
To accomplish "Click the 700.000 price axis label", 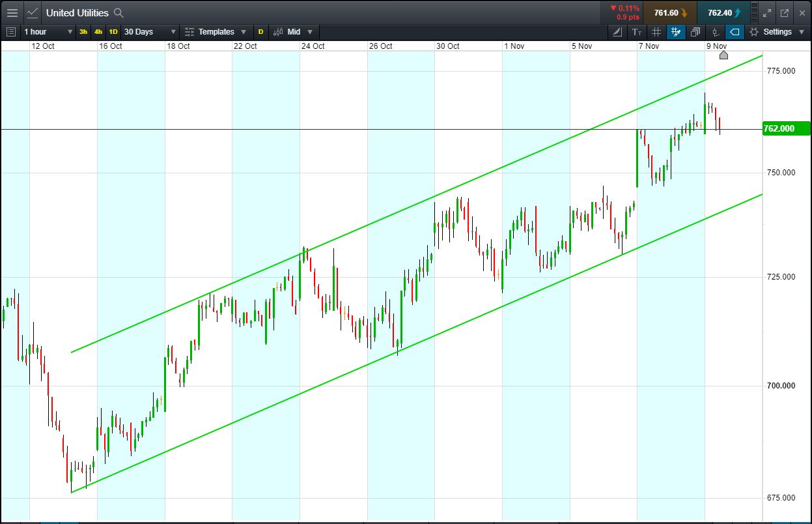I will click(x=779, y=386).
